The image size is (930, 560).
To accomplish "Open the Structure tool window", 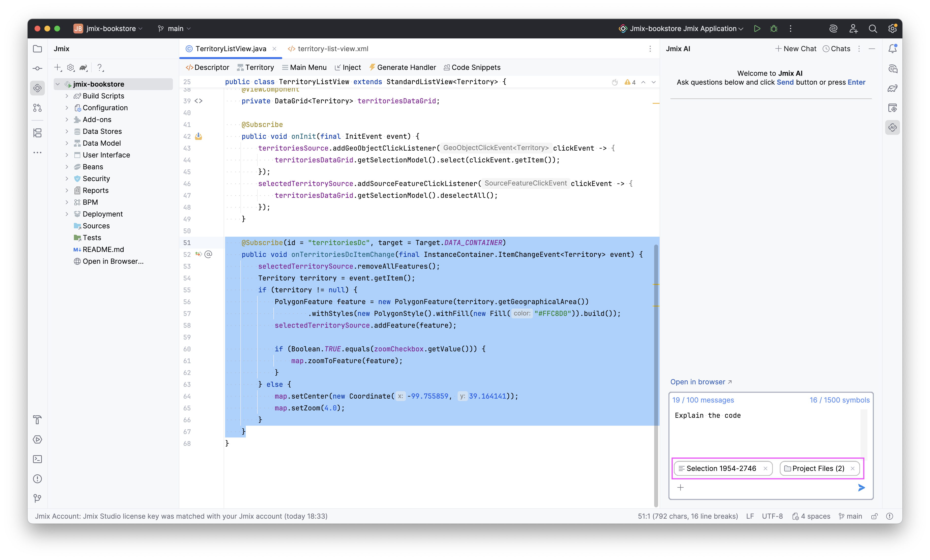I will [37, 133].
